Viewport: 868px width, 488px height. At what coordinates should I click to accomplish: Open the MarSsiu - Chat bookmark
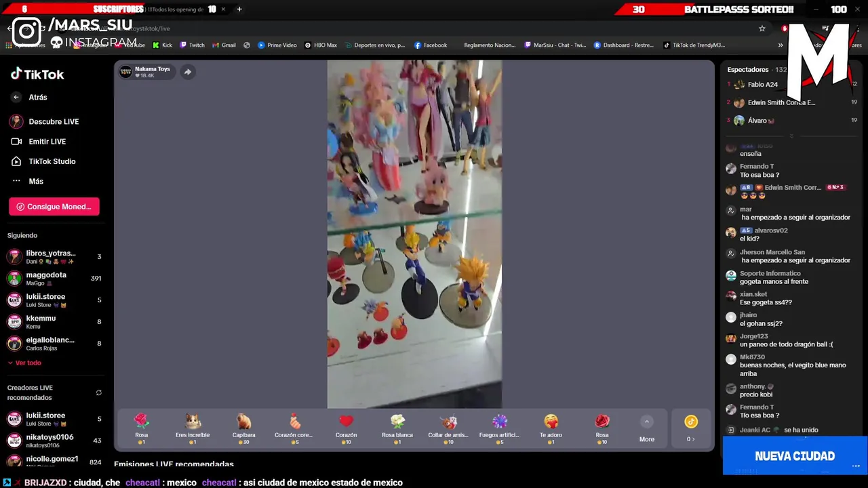coord(555,45)
